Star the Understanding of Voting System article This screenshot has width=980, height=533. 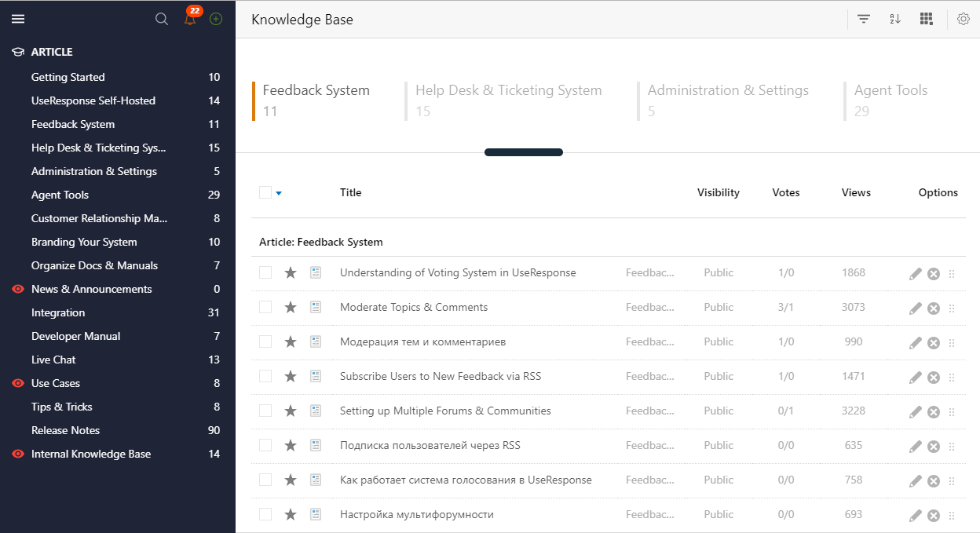(291, 272)
